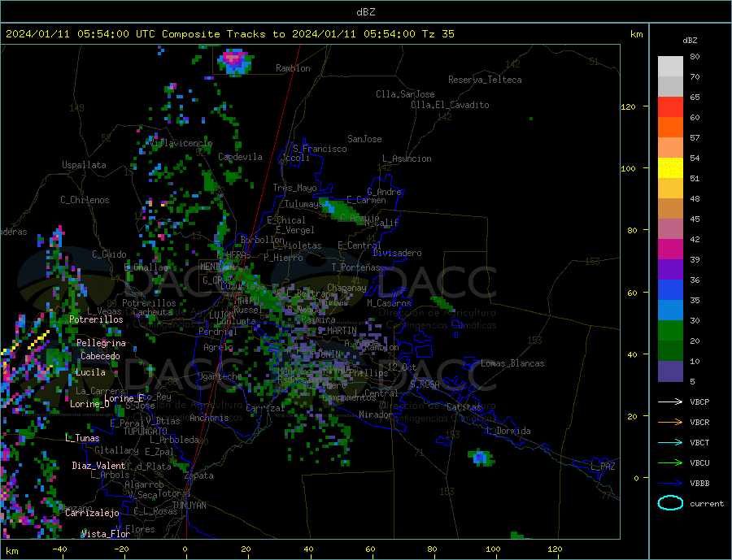Pick the yellow 51–54 dBZ swatch

pyautogui.click(x=670, y=168)
